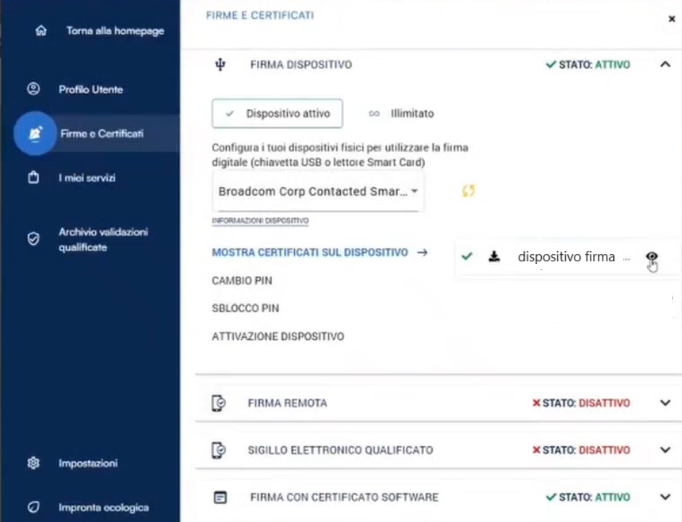682x522 pixels.
Task: Click the yellow refresh devices icon
Action: tap(467, 190)
